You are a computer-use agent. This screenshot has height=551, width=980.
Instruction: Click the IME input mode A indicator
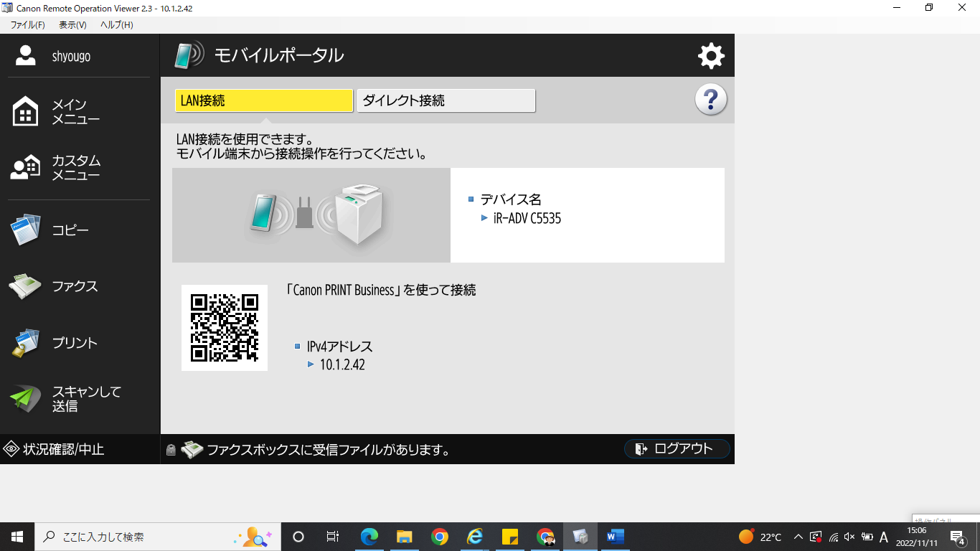884,537
